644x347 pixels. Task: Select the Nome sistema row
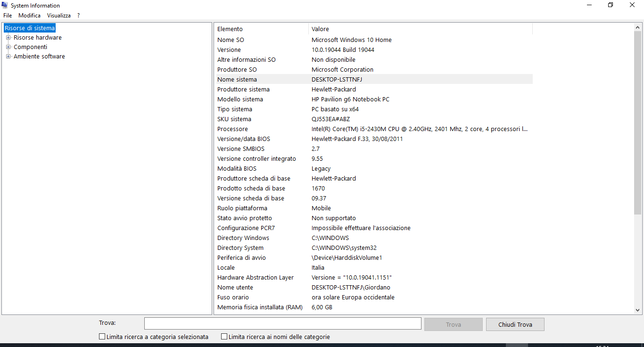point(374,80)
